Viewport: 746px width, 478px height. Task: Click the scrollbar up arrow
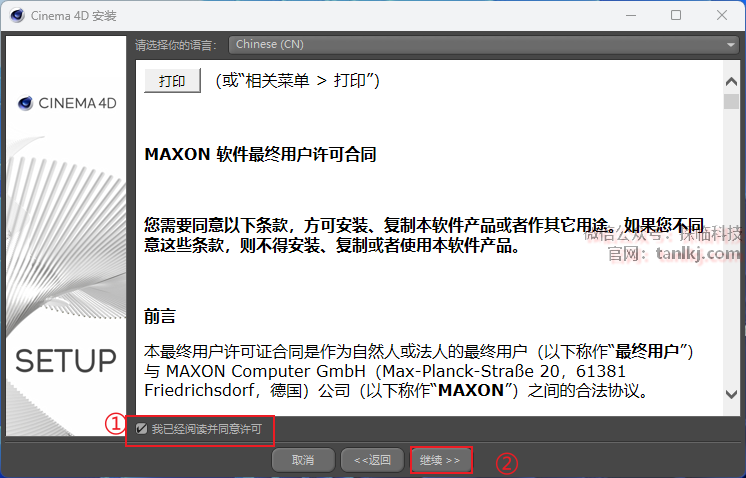731,81
